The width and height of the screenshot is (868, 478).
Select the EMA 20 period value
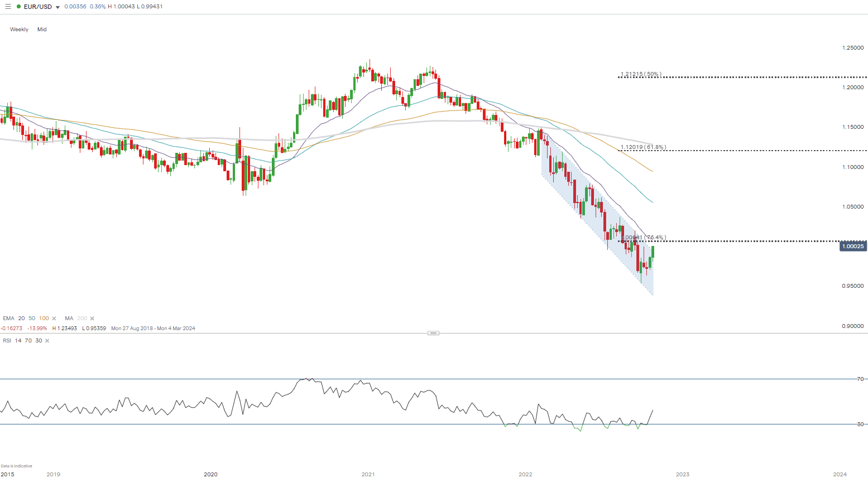tap(21, 318)
